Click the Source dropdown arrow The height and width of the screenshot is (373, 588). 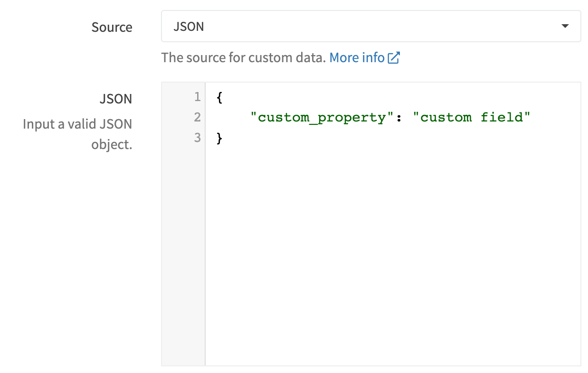(565, 26)
